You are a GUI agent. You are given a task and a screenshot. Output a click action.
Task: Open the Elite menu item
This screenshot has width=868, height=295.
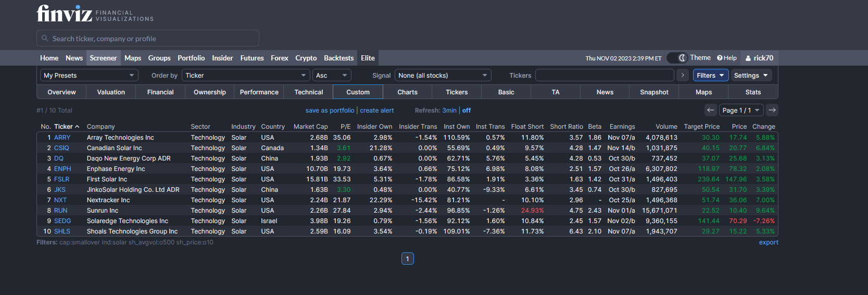[x=368, y=58]
